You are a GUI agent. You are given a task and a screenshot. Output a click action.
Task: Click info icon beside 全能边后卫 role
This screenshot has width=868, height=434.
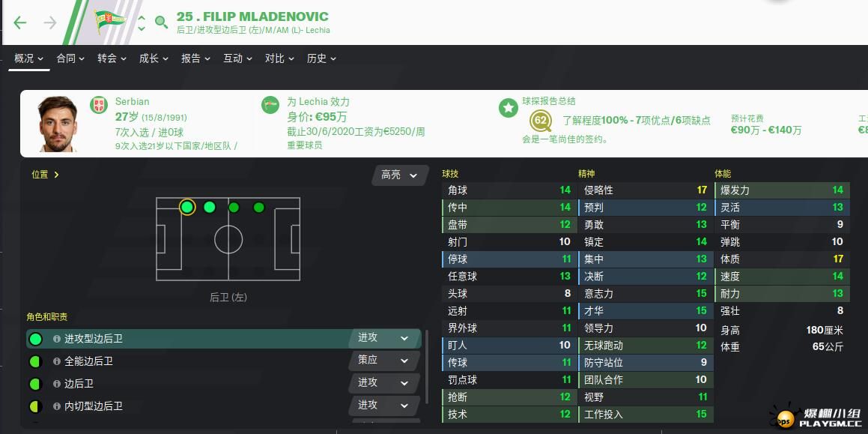point(56,361)
